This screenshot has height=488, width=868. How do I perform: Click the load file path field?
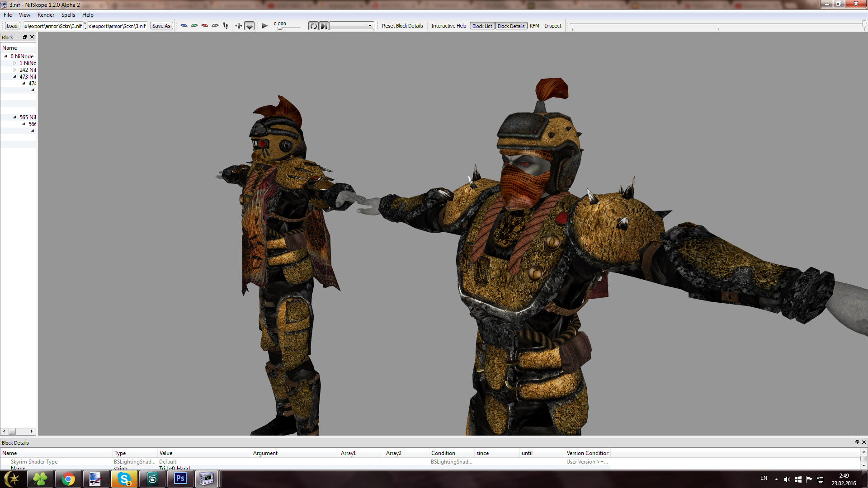click(x=53, y=26)
